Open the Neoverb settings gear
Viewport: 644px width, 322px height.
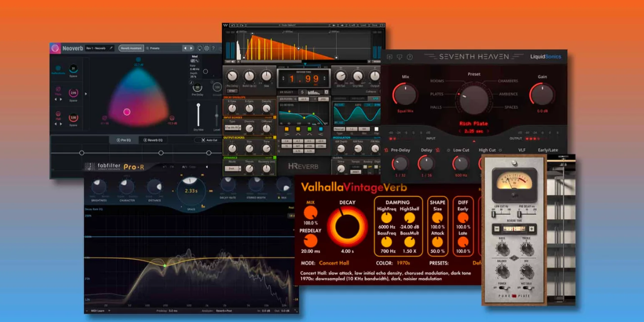coord(207,48)
